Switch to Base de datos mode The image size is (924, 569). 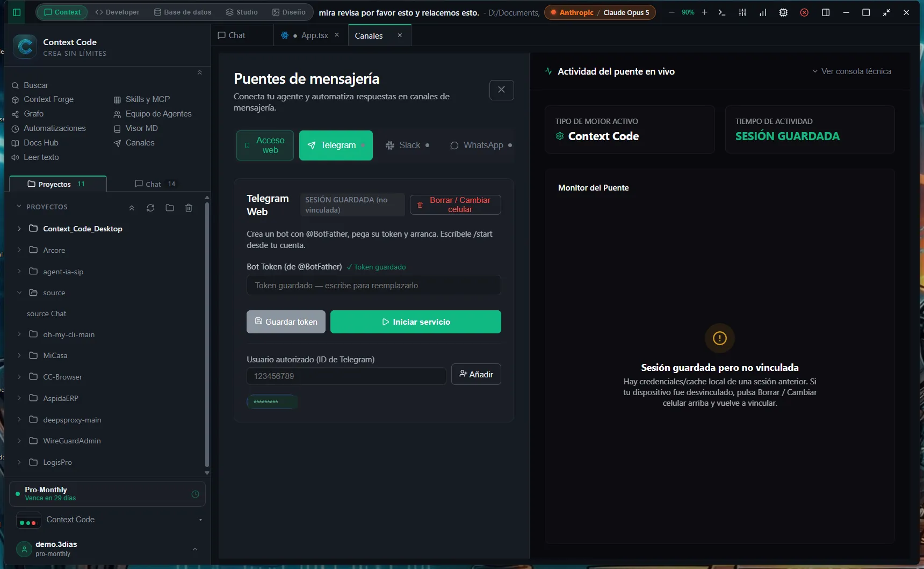click(183, 12)
